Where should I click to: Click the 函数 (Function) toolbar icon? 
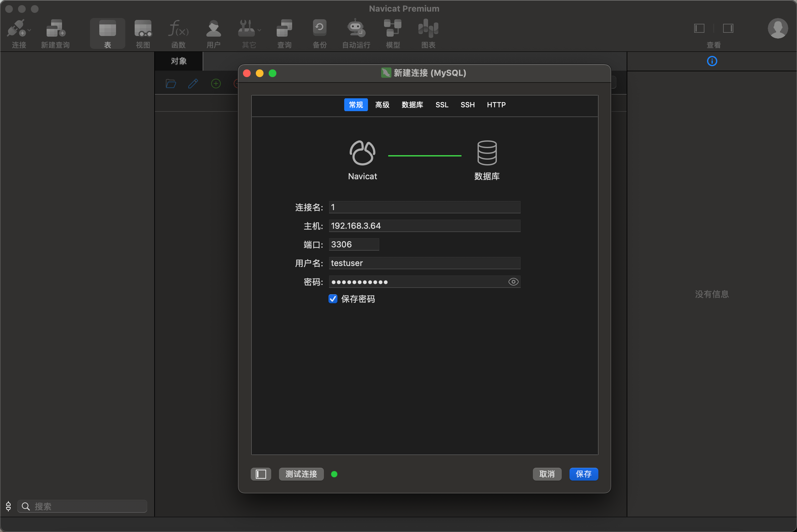coord(178,28)
